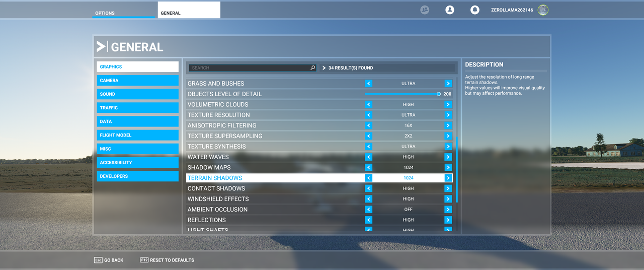
Task: Open the Traffic settings category
Action: point(137,108)
